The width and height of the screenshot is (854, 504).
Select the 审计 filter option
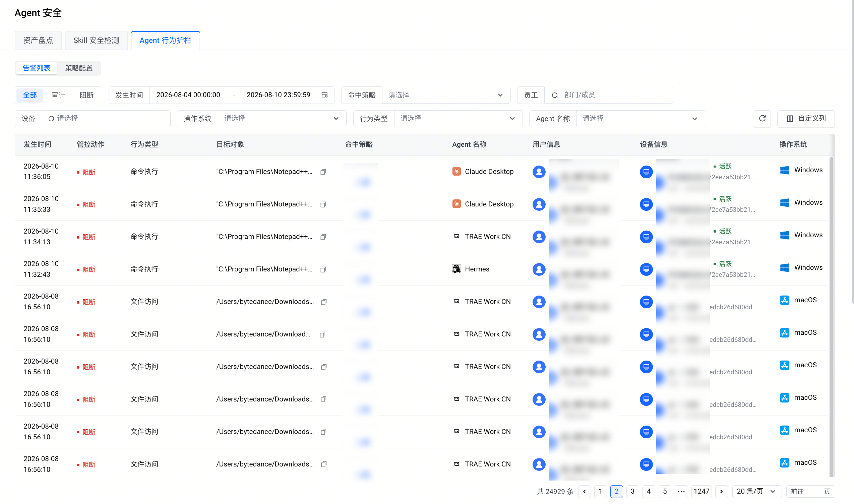(58, 95)
